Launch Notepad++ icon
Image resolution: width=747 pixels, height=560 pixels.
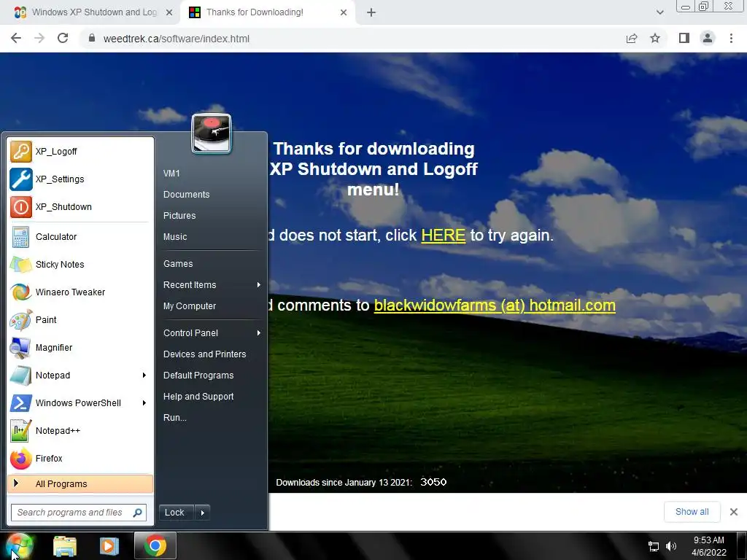click(x=21, y=430)
